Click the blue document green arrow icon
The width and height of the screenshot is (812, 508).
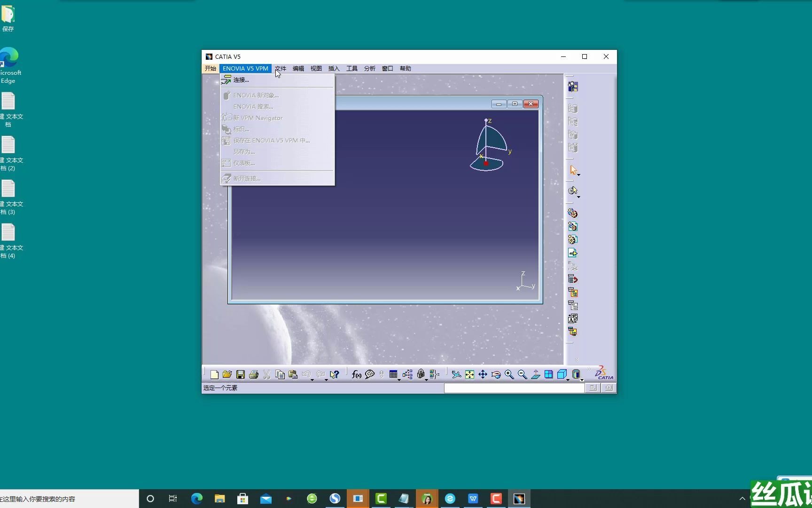[572, 253]
